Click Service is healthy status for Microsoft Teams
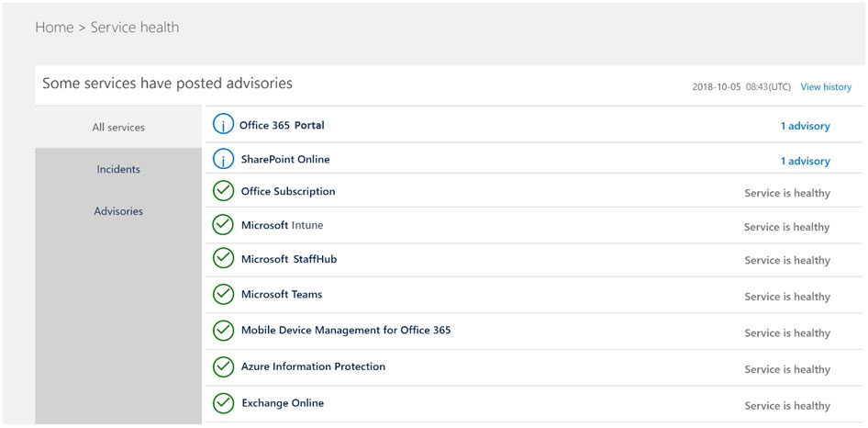 (x=787, y=298)
